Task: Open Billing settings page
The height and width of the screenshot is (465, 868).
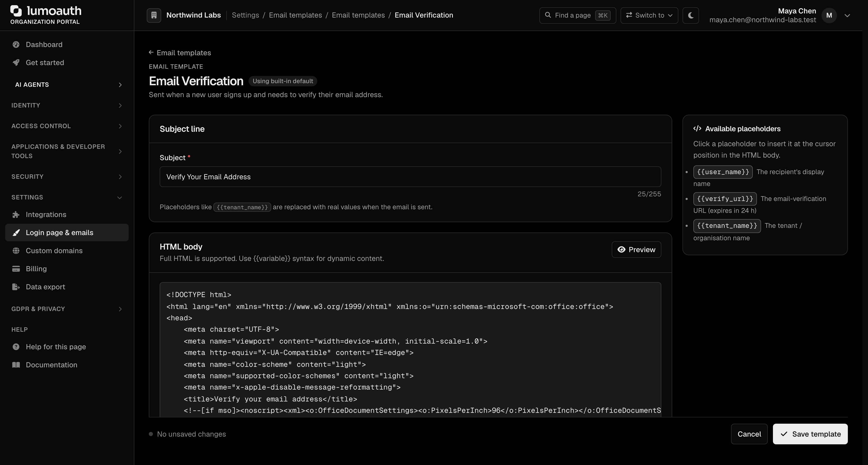Action: click(x=67, y=269)
